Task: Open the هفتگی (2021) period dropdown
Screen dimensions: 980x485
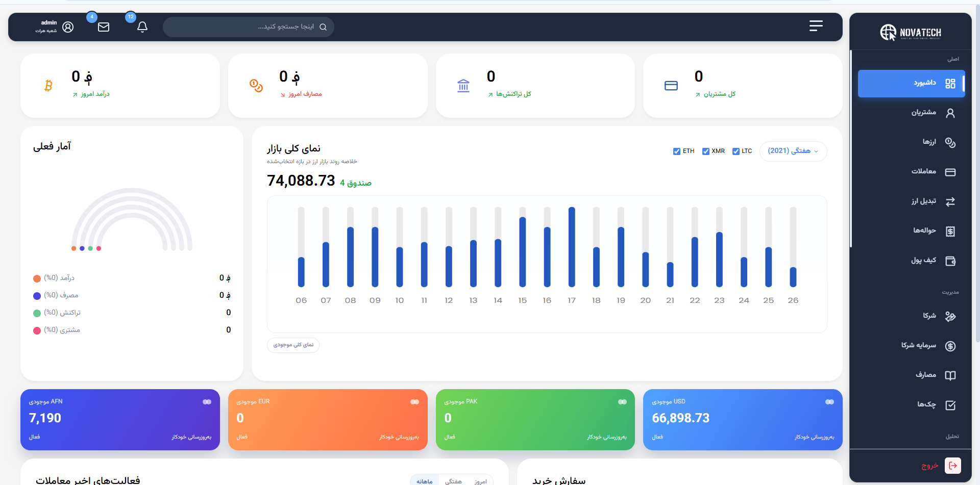Action: point(793,151)
